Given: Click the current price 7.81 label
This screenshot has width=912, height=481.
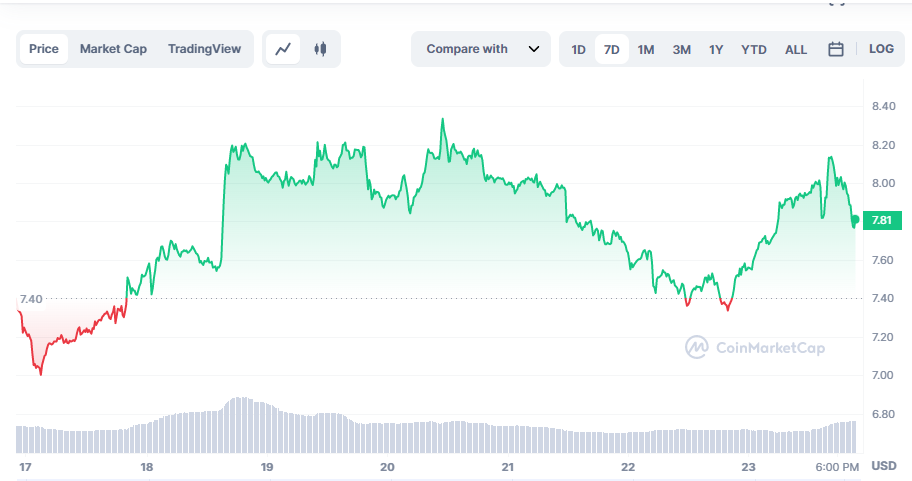Looking at the screenshot, I should pyautogui.click(x=882, y=220).
